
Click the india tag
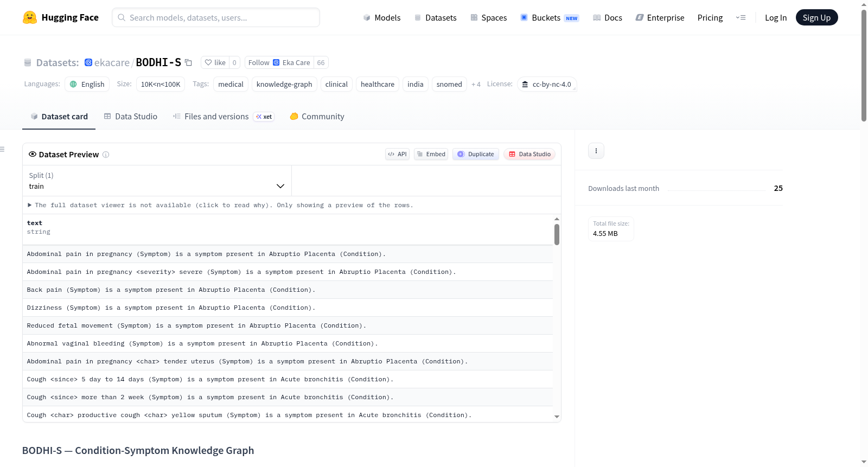tap(416, 84)
